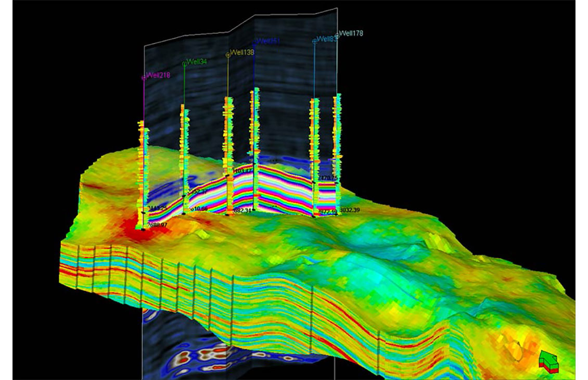Select the Well138 wellhead icon
Screen dimensions: 588x380
click(228, 54)
